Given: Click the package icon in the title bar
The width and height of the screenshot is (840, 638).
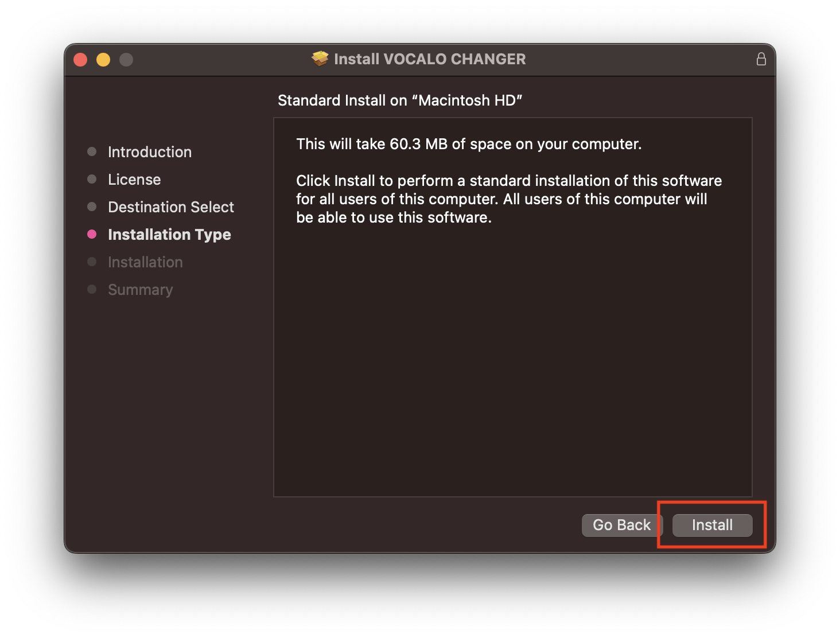Looking at the screenshot, I should pyautogui.click(x=320, y=58).
